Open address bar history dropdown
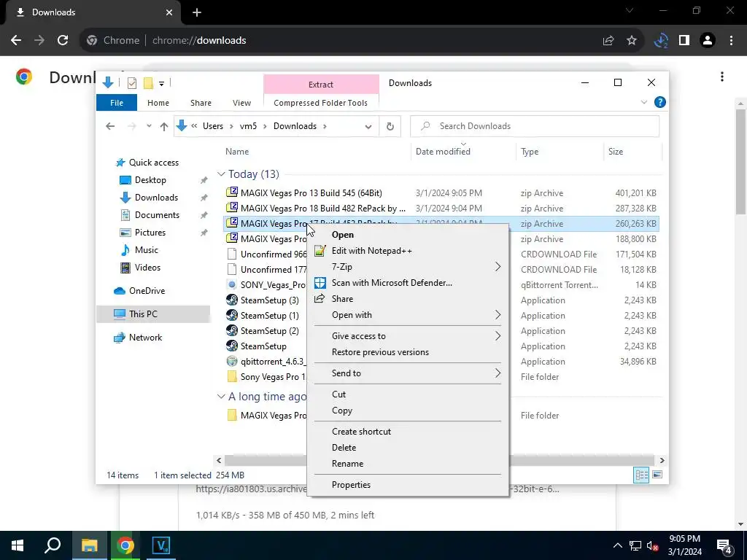This screenshot has width=747, height=560. point(368,127)
